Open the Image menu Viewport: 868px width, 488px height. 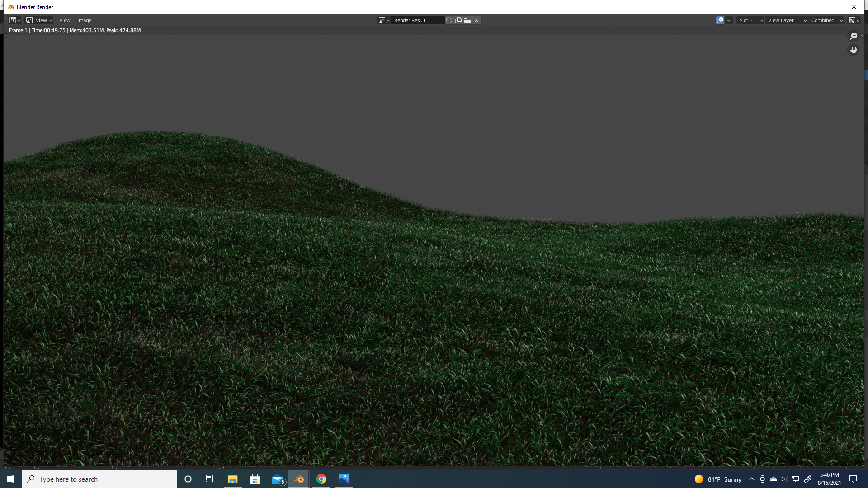[x=84, y=20]
